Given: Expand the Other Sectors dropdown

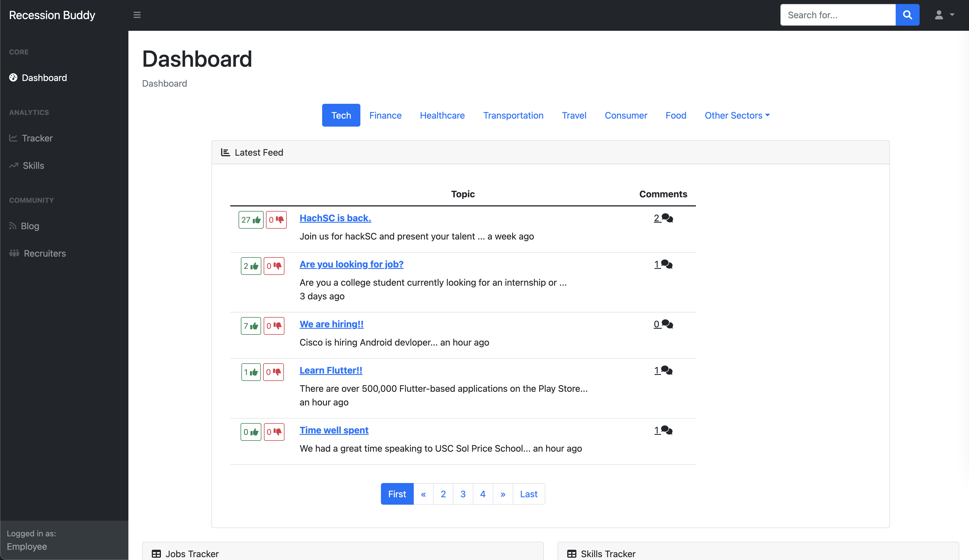Looking at the screenshot, I should tap(737, 115).
